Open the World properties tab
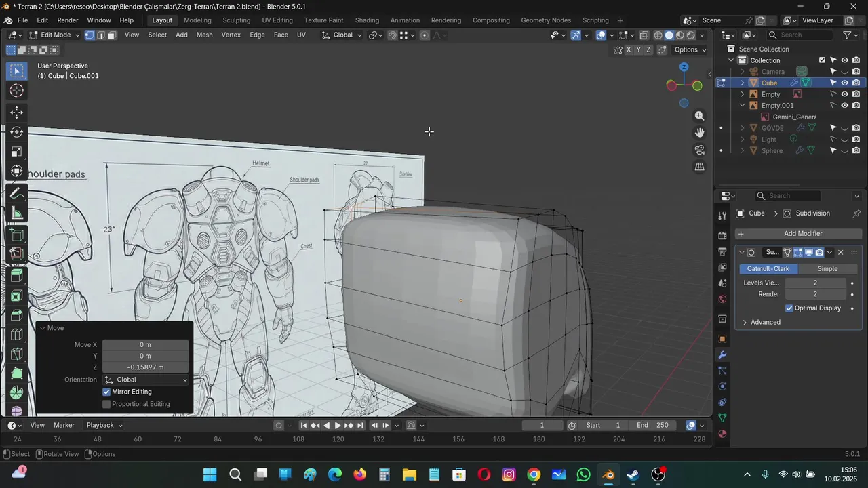Screen dimensions: 868x488 pos(722,299)
